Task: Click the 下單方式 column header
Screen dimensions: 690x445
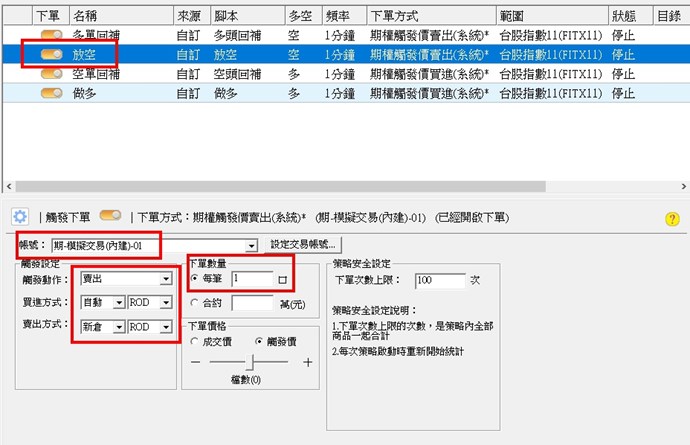Action: click(428, 16)
